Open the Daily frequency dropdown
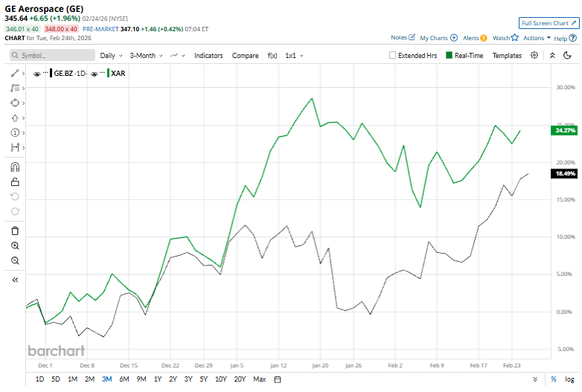 click(111, 55)
